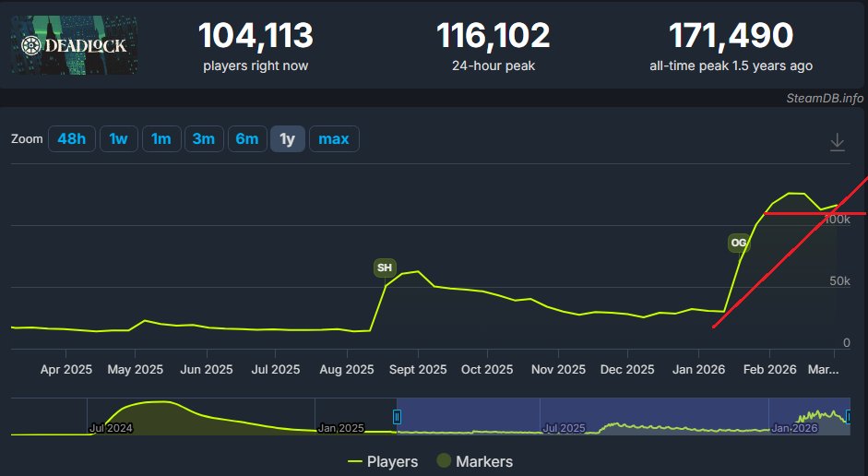
Task: Click the Feb 2026 axis label
Action: tap(770, 369)
